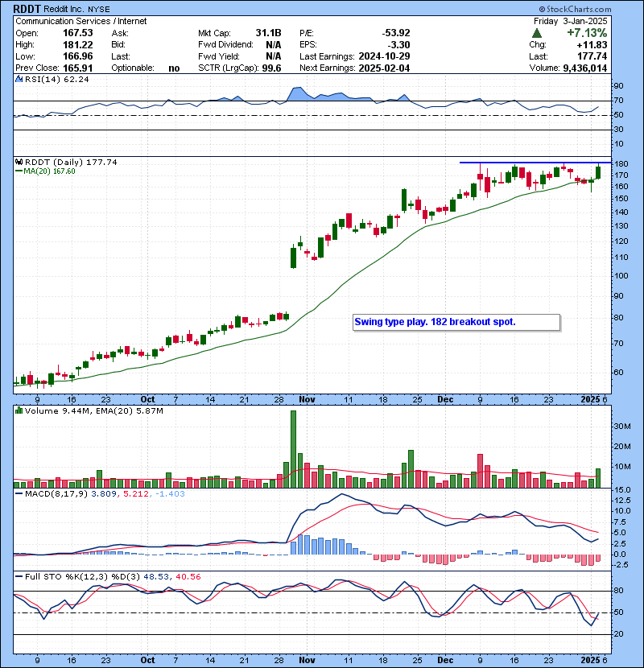Click the P/E value -53.92

[395, 33]
